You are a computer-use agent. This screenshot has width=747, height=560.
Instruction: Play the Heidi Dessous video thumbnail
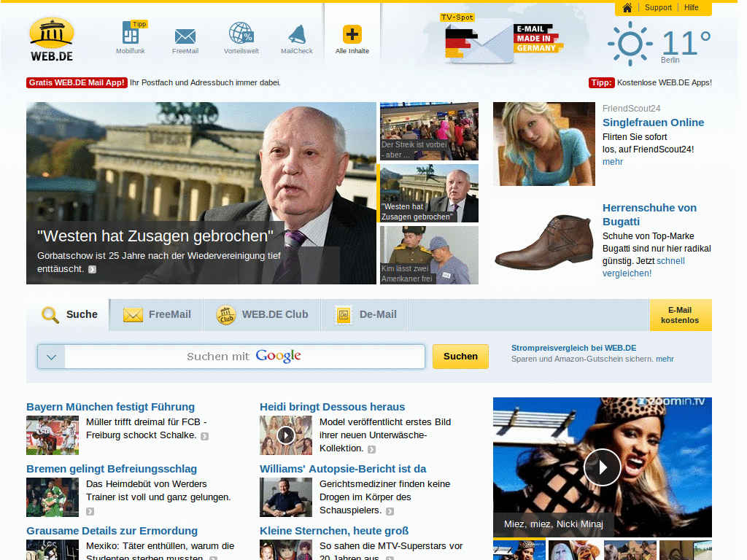[285, 435]
